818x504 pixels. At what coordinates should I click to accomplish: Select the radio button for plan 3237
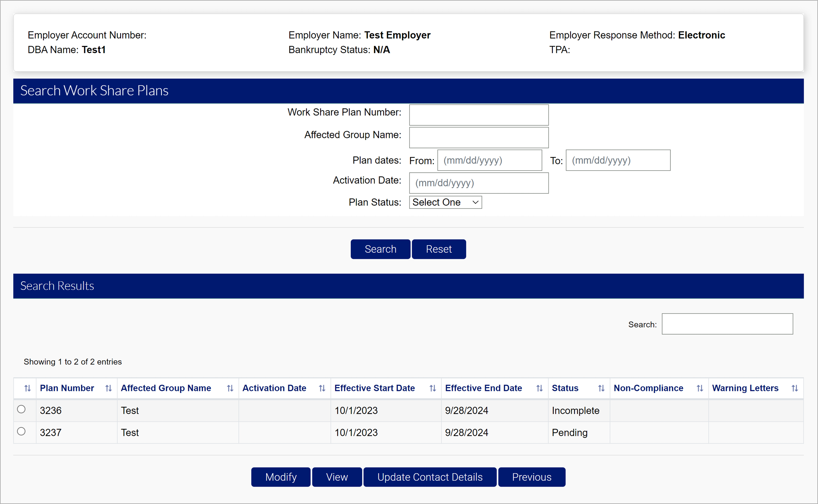point(21,431)
